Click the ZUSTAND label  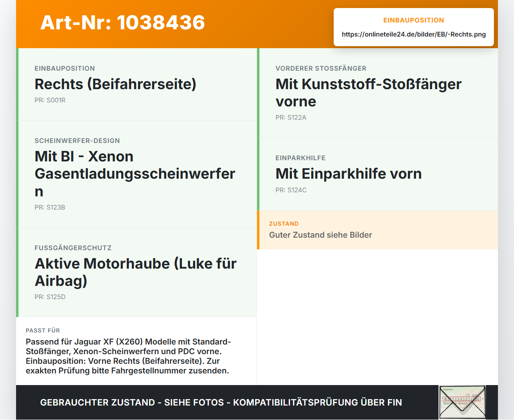coord(284,224)
